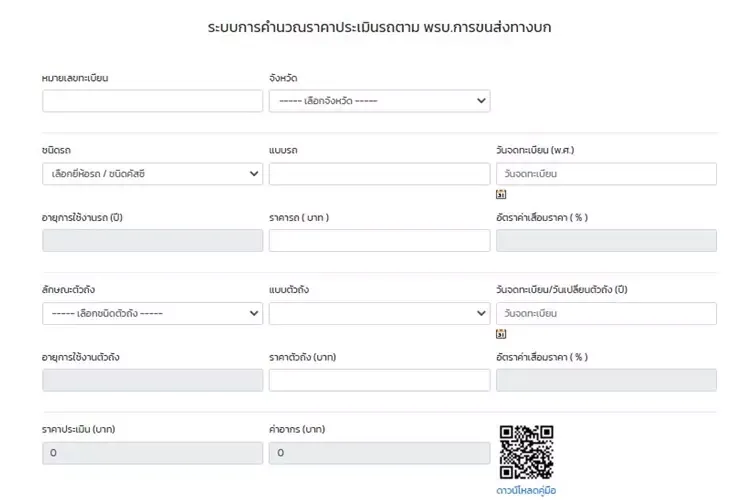Click the อายุการใช้งานรถ (ปี) field
The width and height of the screenshot is (750, 500).
click(x=152, y=241)
